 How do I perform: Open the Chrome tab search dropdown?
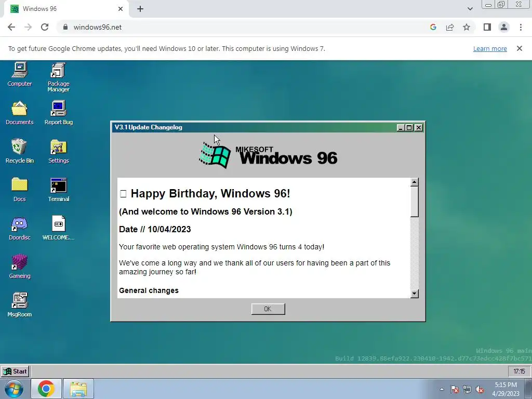(x=470, y=9)
